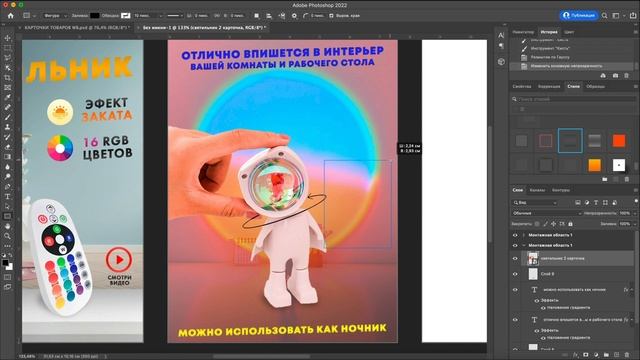
Task: Hide the Слой 8 layer
Action: (x=515, y=274)
